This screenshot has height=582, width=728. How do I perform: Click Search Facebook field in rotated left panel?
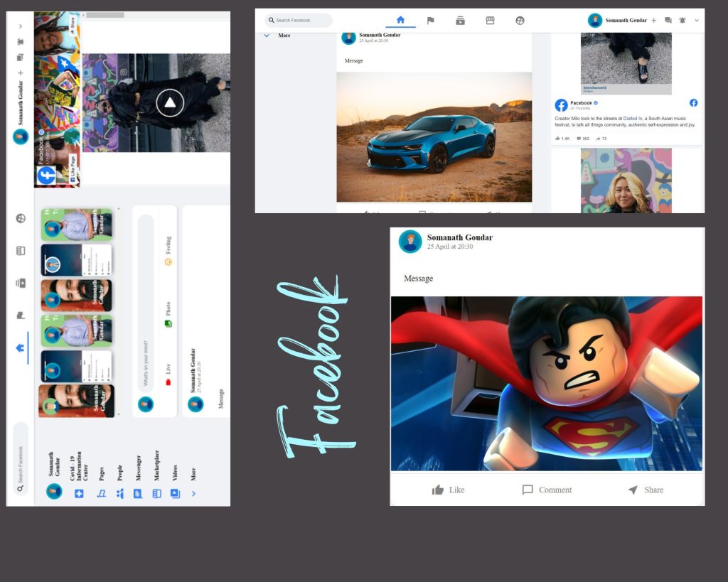click(21, 460)
